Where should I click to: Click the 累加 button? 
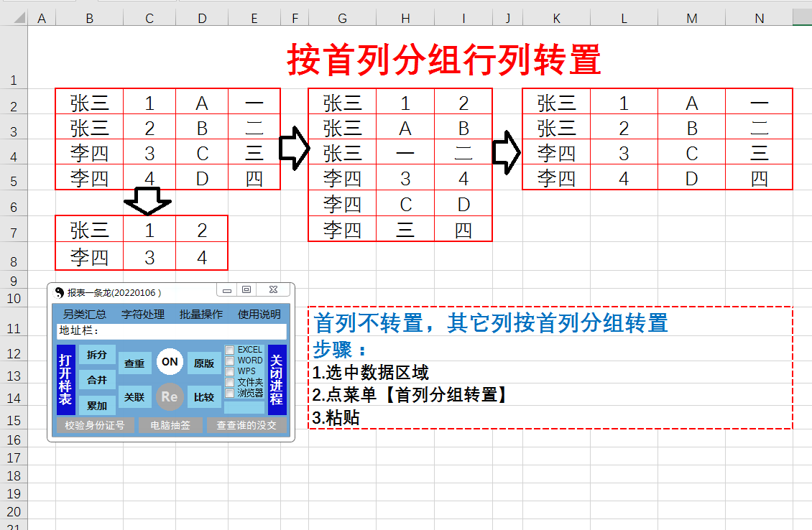point(97,406)
